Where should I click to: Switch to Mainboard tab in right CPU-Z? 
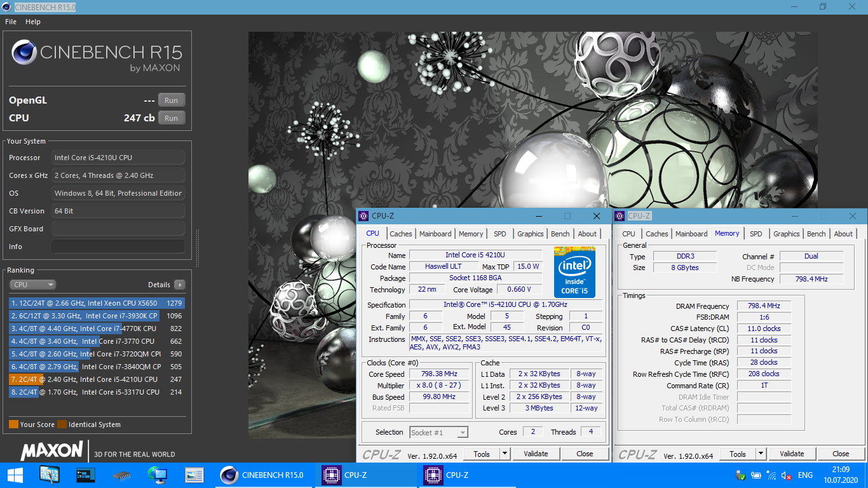[x=691, y=234]
